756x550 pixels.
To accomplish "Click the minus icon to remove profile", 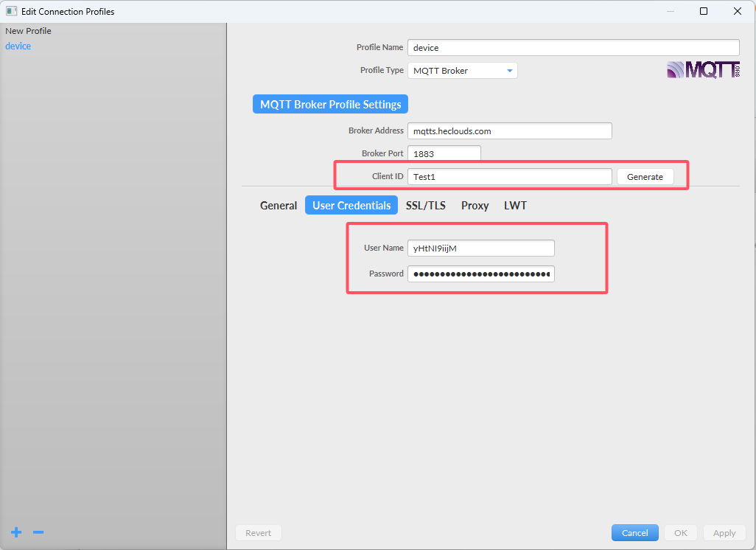I will click(x=38, y=532).
